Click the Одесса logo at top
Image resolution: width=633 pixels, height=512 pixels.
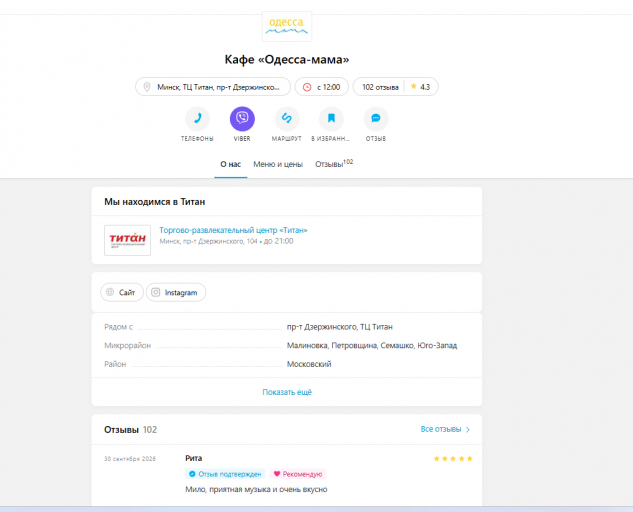point(287,26)
